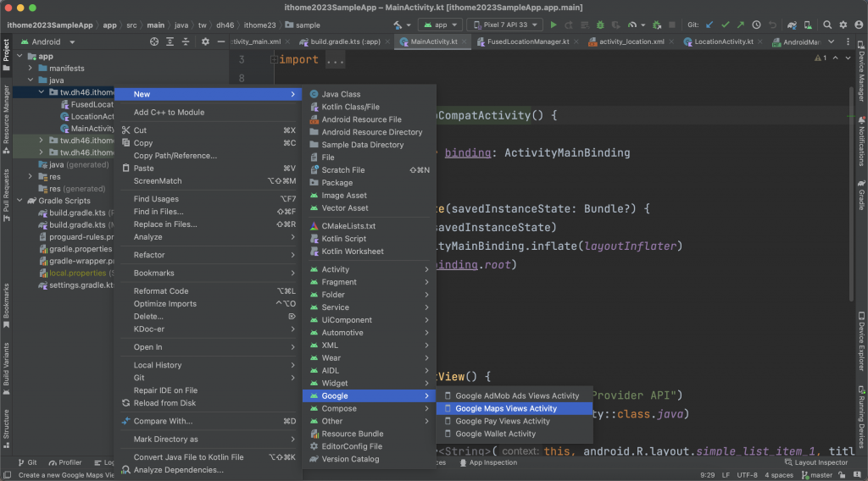Viewport: 868px width, 481px height.
Task: Collapse the app module tree node
Action: point(20,56)
